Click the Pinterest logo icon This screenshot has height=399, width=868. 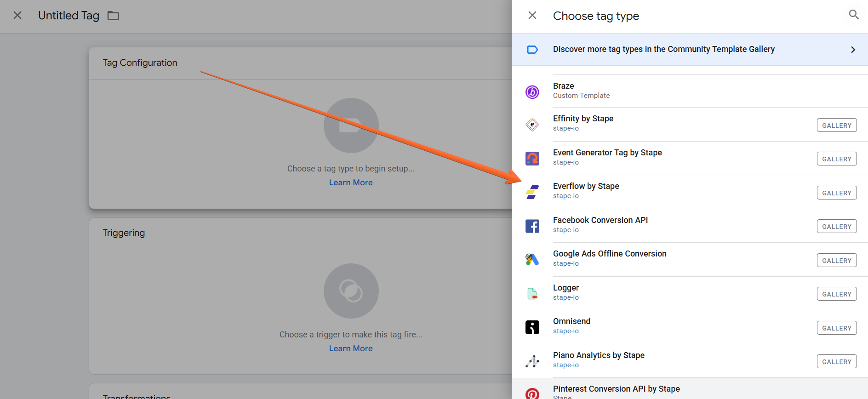(532, 393)
